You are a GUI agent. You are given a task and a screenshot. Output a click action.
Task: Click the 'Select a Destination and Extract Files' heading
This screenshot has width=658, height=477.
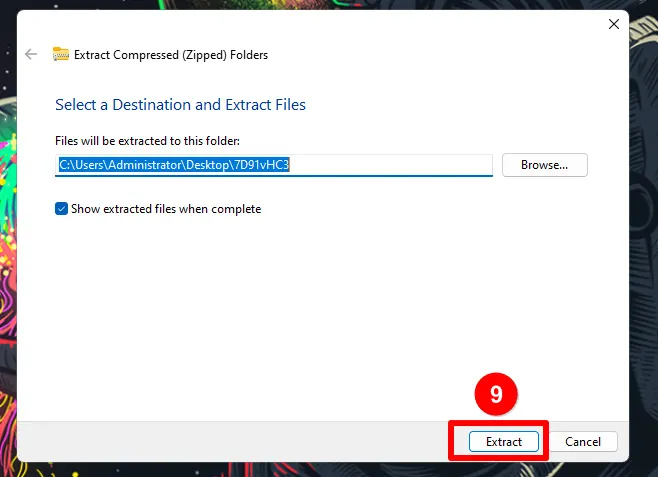point(180,104)
